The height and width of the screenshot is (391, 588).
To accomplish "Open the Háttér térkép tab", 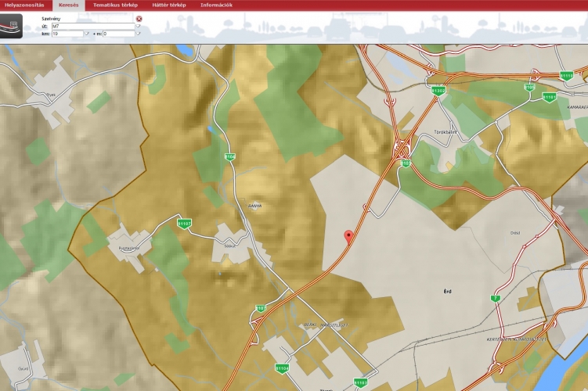I will pos(168,5).
